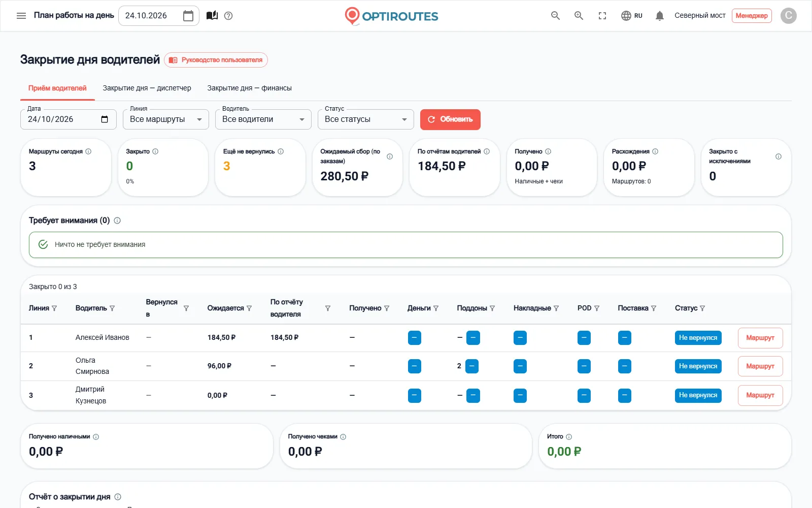This screenshot has height=508, width=812.
Task: Expand the Статус Все статусы dropdown
Action: tap(366, 119)
